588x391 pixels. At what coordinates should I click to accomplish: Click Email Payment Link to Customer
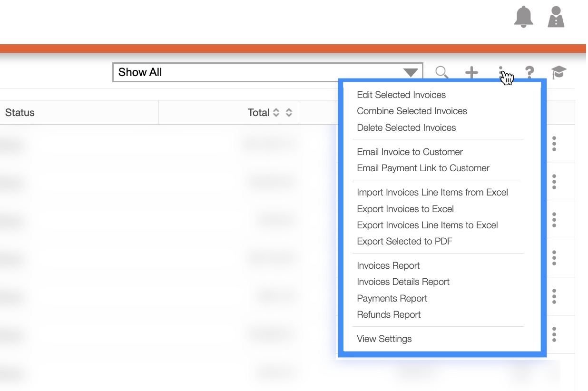tap(423, 168)
